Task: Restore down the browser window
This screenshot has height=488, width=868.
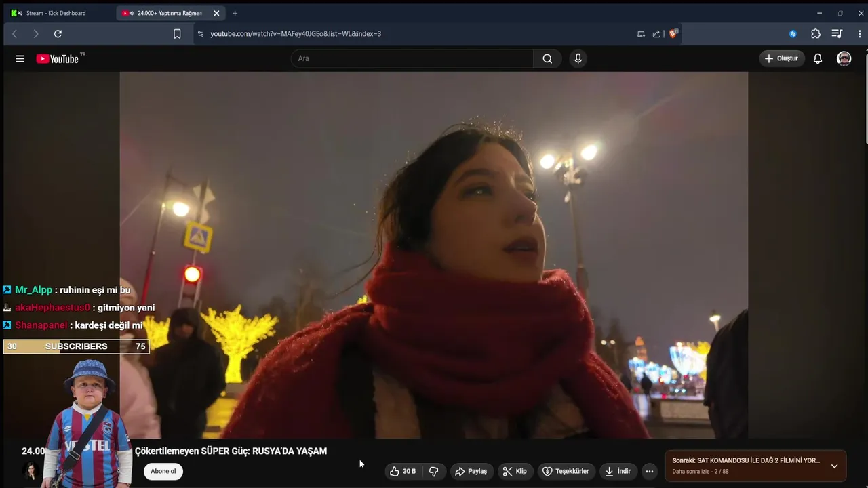Action: (x=840, y=13)
